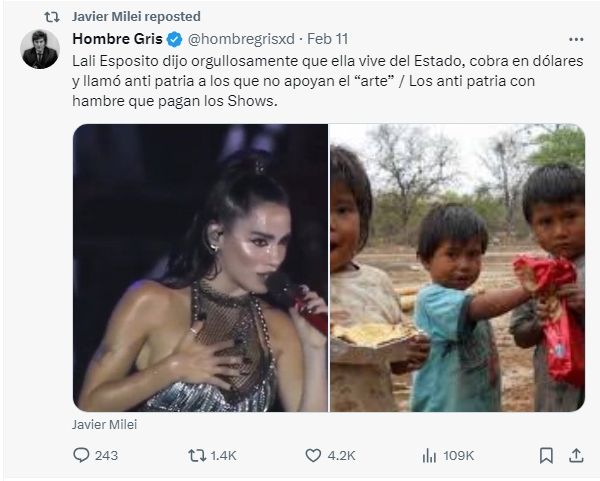
Task: Repost this tweet using the arrows icon
Action: tap(195, 455)
